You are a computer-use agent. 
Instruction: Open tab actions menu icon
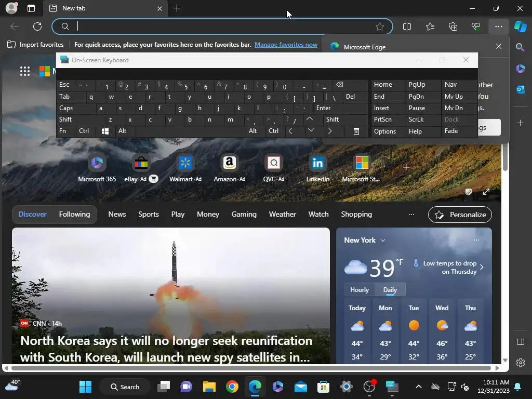[x=31, y=8]
